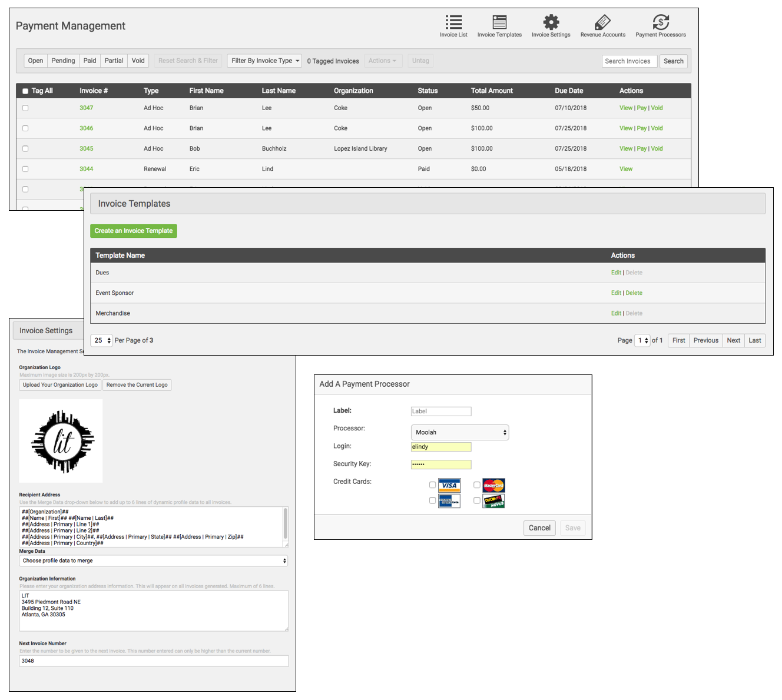Open the Invoice Templates icon
782x700 pixels.
499,22
